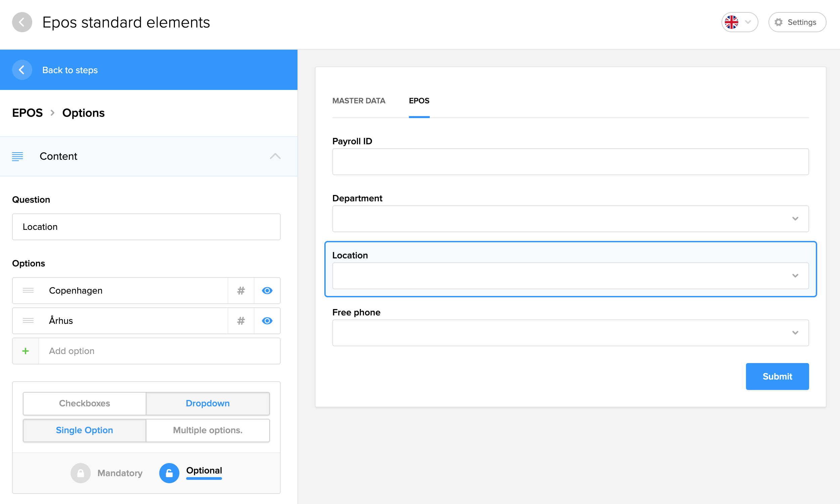
Task: Switch to the MASTER DATA tab
Action: (x=359, y=101)
